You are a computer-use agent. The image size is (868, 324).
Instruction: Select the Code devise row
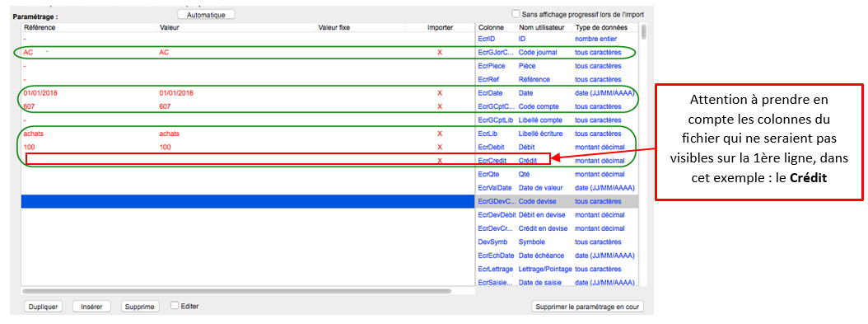[x=557, y=201]
